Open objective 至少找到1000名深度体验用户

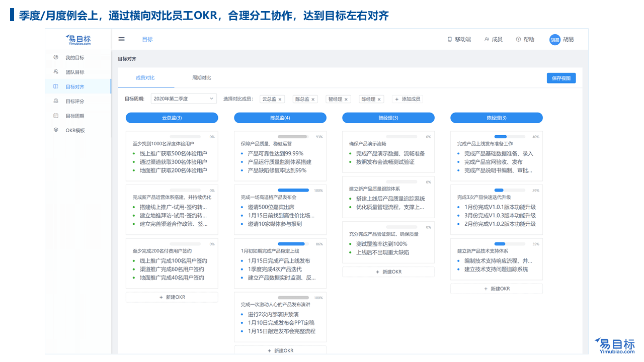[164, 144]
